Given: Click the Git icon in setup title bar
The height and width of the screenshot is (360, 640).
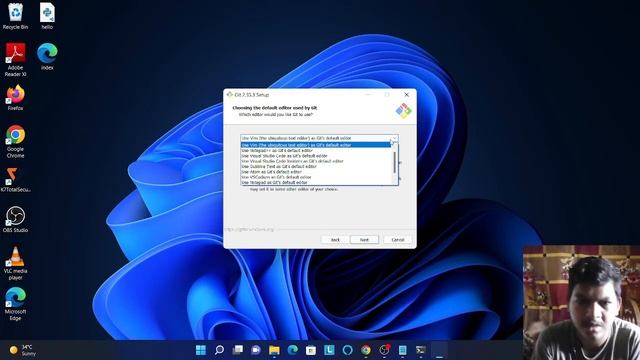Looking at the screenshot, I should (230, 94).
